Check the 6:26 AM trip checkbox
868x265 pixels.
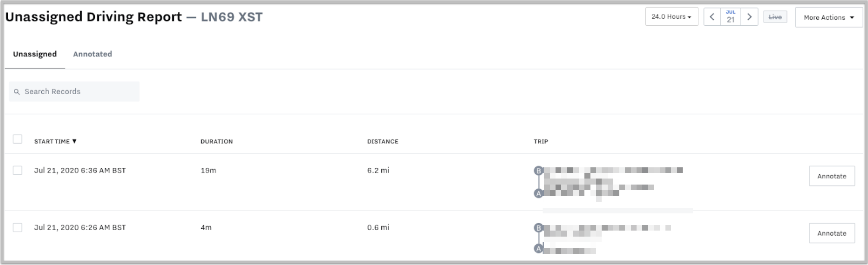point(18,228)
